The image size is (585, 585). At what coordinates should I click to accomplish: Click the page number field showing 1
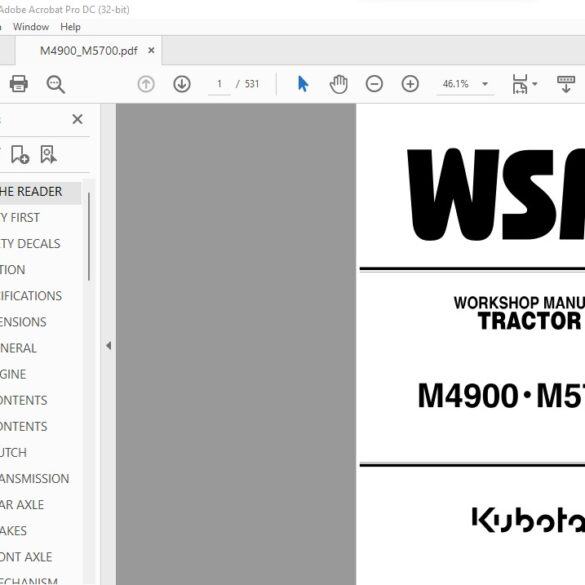point(219,84)
